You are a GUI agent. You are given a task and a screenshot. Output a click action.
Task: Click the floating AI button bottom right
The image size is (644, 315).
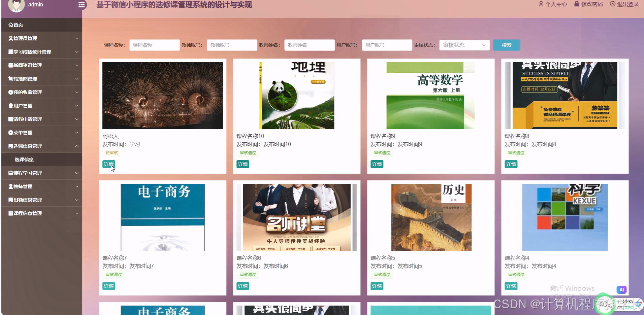(622, 289)
